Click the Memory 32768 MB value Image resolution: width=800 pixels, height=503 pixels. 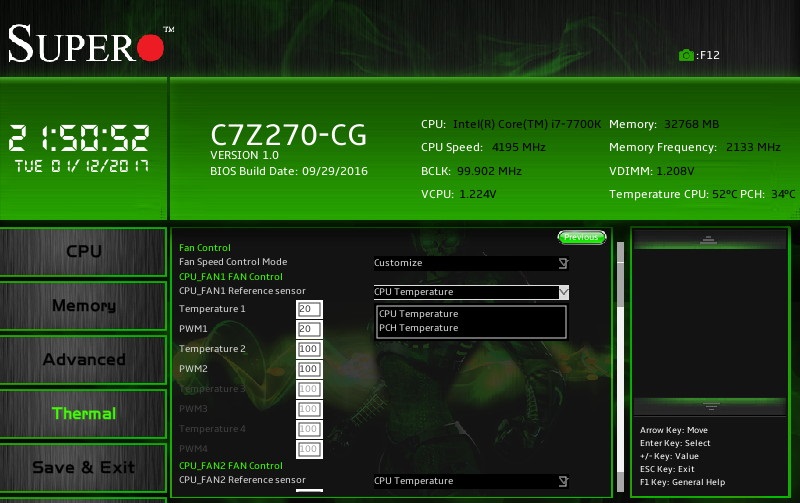[x=691, y=124]
